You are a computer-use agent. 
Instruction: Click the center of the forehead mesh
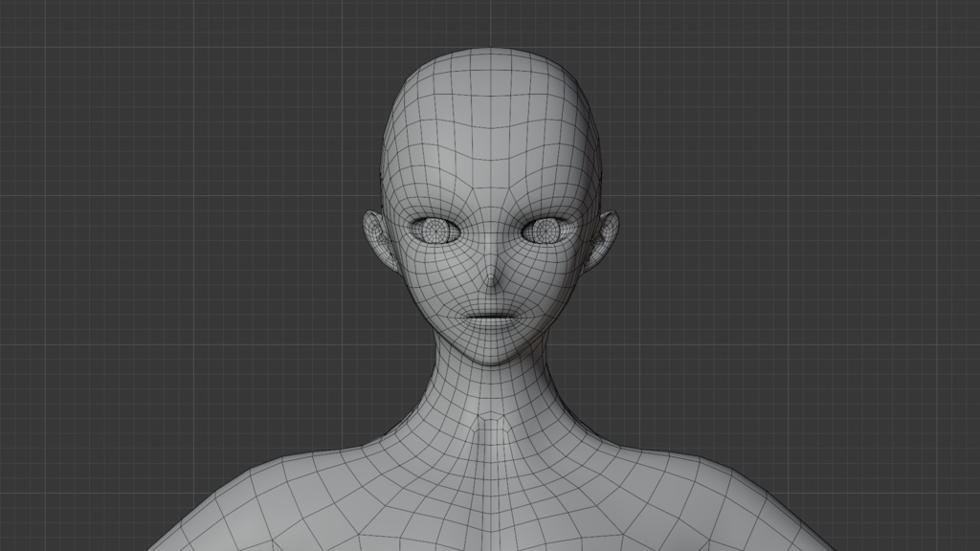pos(491,143)
